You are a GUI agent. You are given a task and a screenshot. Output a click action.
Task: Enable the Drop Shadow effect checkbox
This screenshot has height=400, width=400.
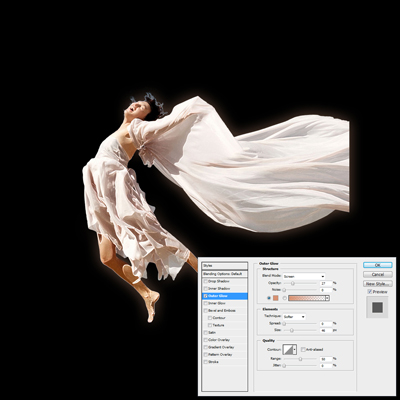205,281
